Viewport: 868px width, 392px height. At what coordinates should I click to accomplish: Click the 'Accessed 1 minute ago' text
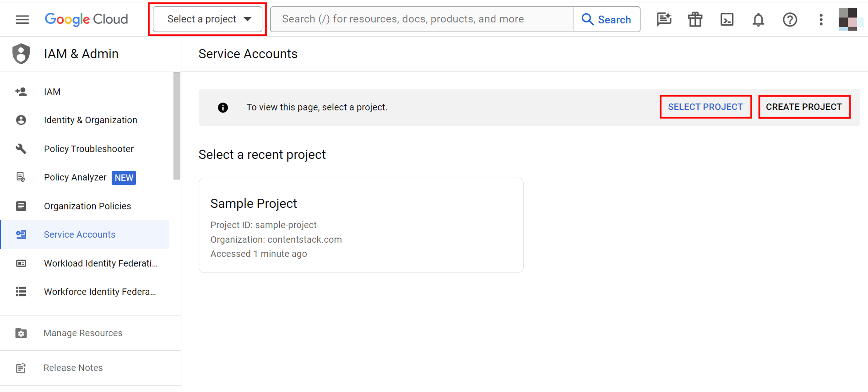tap(258, 254)
